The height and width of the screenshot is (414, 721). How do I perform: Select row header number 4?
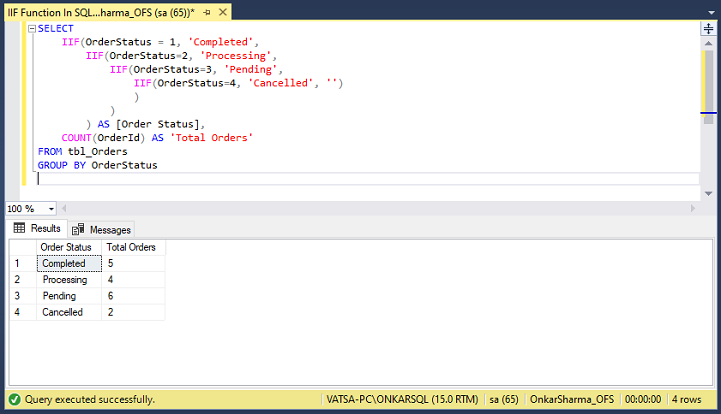[x=23, y=312]
